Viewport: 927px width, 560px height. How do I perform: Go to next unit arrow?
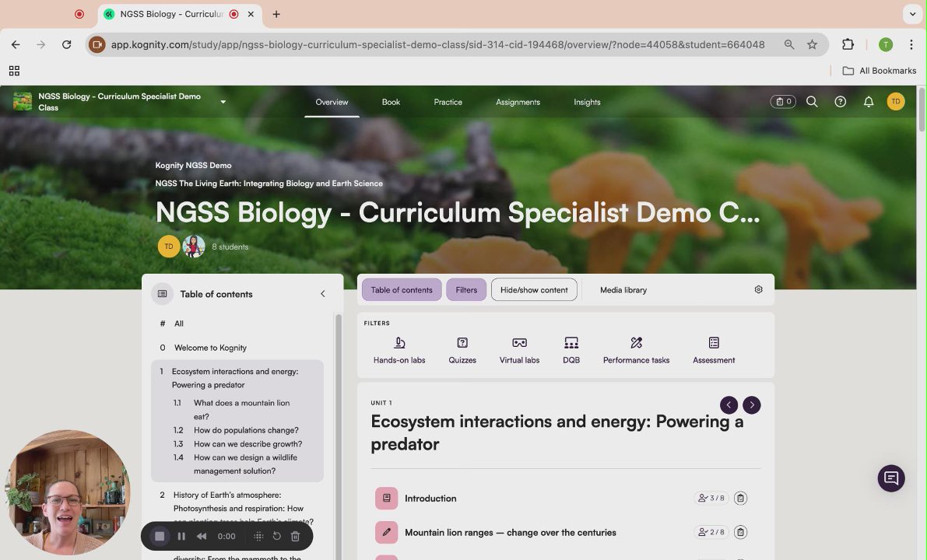[751, 404]
